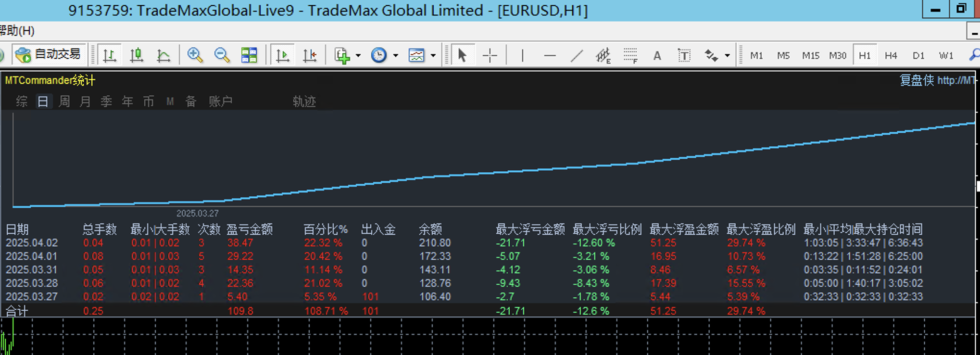Click the profit value 29.22

[x=240, y=256]
